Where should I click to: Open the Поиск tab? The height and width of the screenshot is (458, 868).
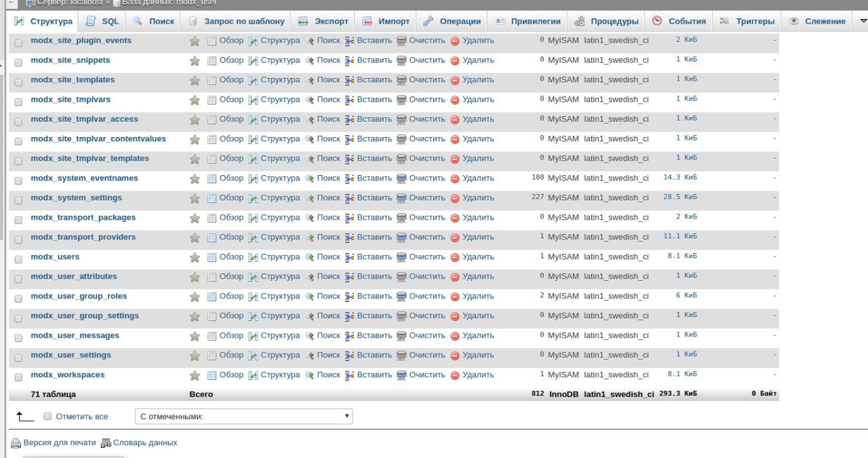click(154, 21)
